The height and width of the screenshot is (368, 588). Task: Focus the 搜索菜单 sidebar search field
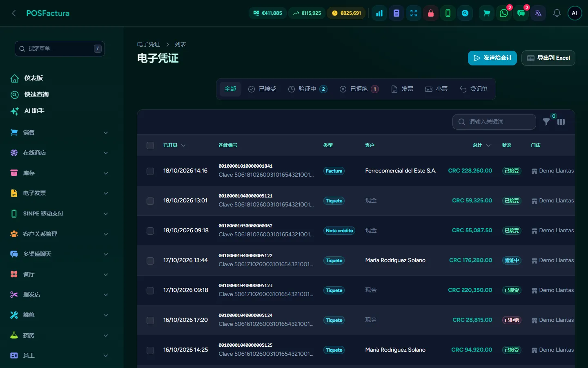pos(60,49)
